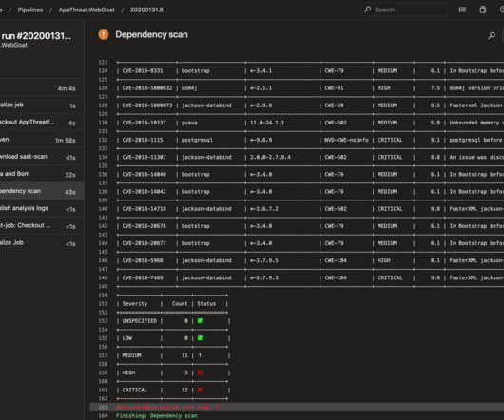The height and width of the screenshot is (420, 504).
Task: Click the 11.0-24.1.1 guava version cell
Action: point(267,123)
